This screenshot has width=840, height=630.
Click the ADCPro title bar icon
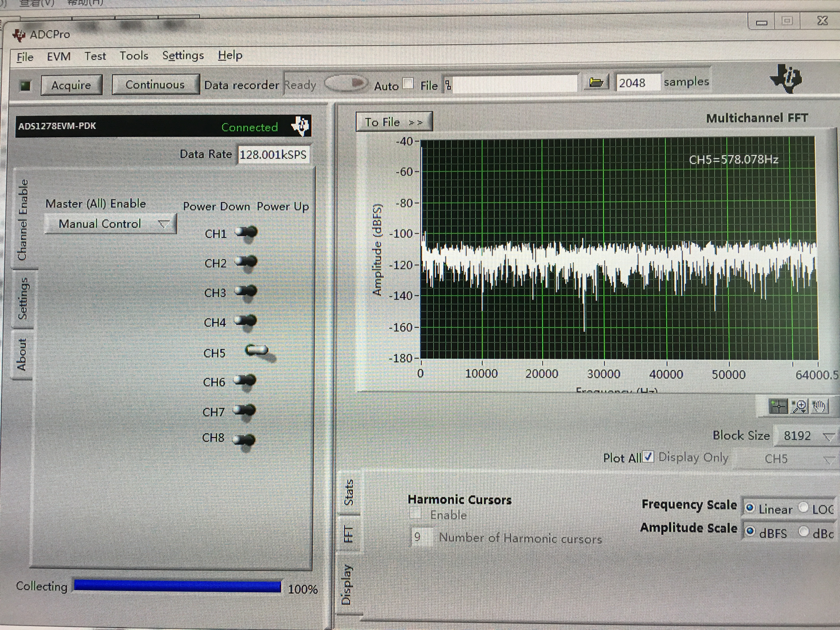[x=19, y=35]
